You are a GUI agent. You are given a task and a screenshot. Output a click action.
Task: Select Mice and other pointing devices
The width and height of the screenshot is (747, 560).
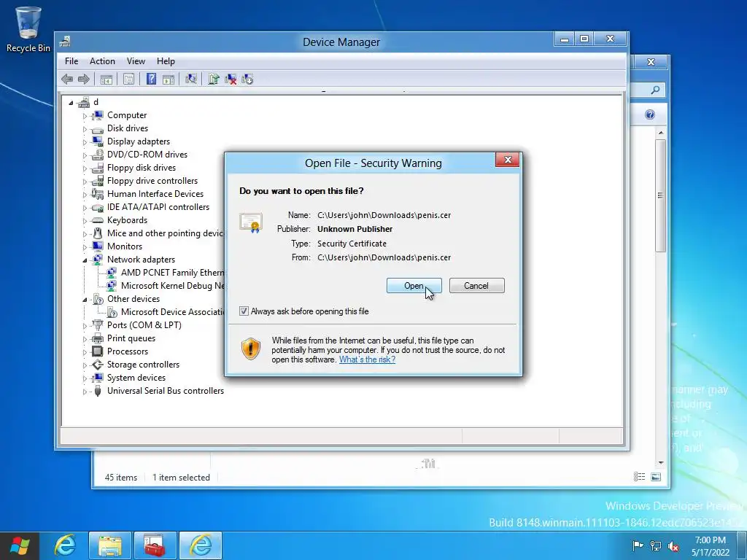coord(166,233)
